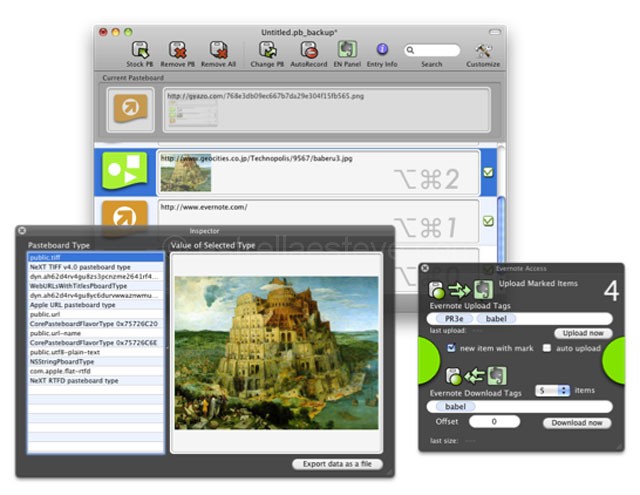Screen dimensions: 640x495
Task: Click the Stock PB toolbar icon
Action: [140, 50]
